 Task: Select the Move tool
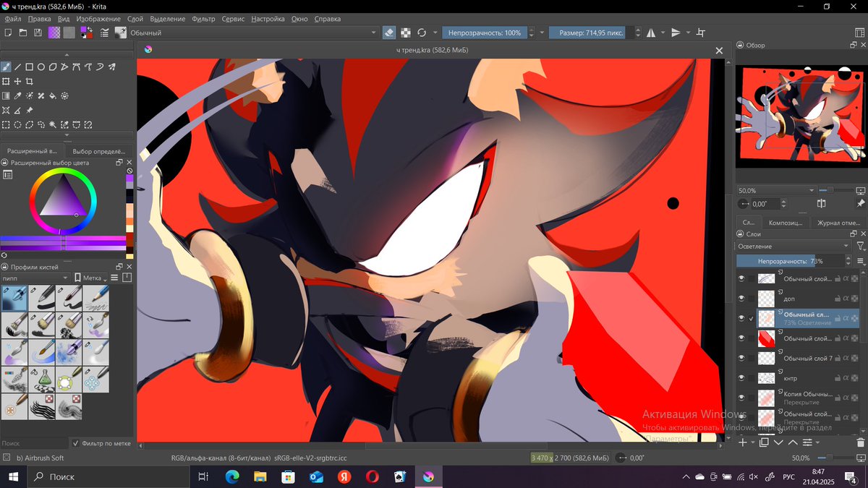click(18, 82)
